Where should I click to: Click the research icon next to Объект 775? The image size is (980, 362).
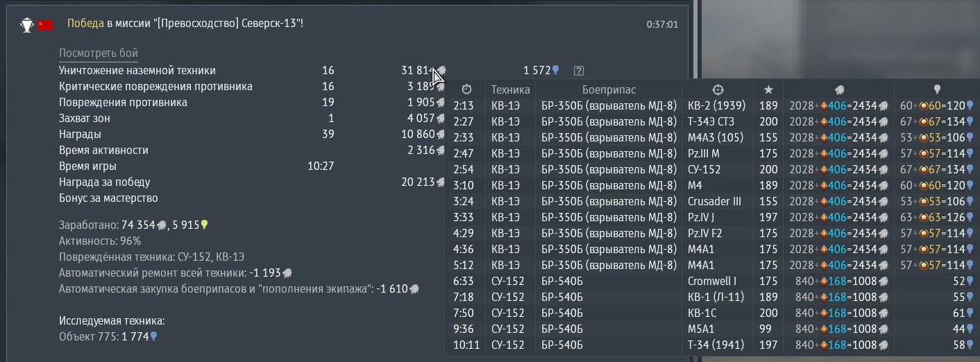pyautogui.click(x=154, y=336)
